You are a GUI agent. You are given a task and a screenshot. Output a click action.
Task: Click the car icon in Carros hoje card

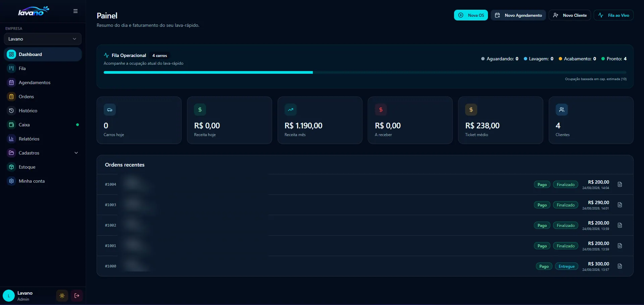tap(110, 110)
